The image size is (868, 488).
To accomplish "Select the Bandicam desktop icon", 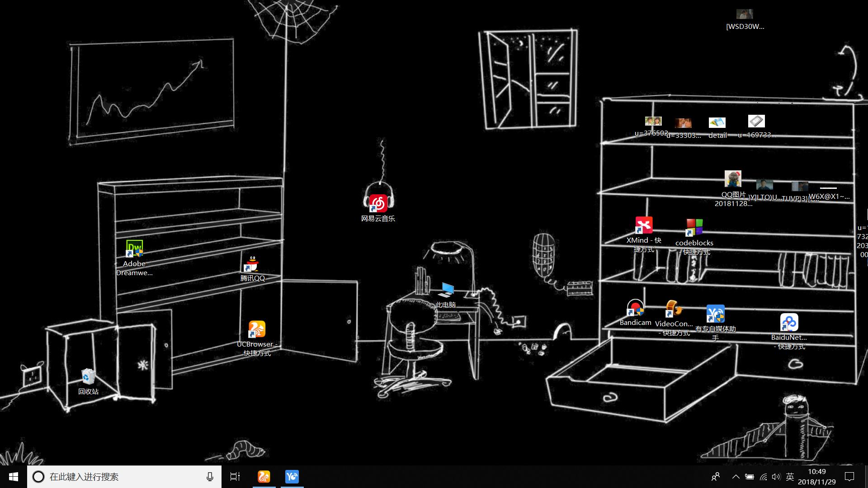I will pos(635,308).
